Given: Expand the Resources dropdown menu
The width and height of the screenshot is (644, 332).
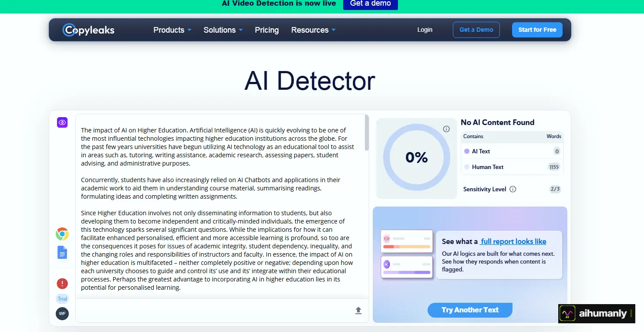Looking at the screenshot, I should (314, 30).
